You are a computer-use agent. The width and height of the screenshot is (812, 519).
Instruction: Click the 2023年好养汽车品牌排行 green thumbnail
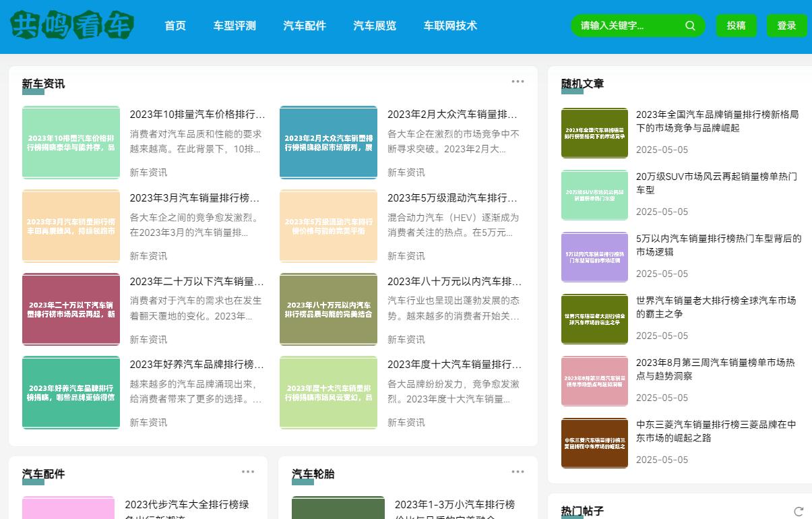coord(71,392)
